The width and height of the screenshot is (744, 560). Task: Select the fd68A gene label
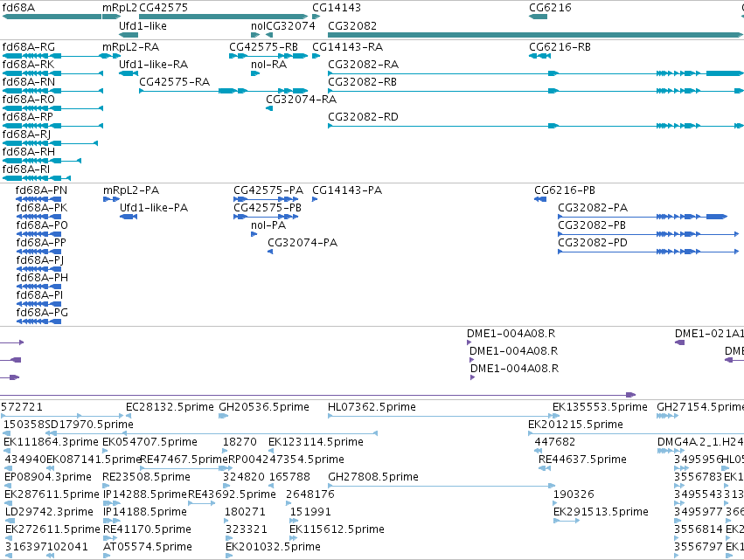click(18, 8)
